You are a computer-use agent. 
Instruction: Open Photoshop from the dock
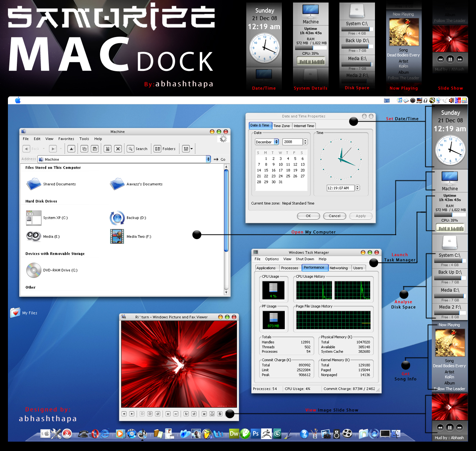click(255, 434)
